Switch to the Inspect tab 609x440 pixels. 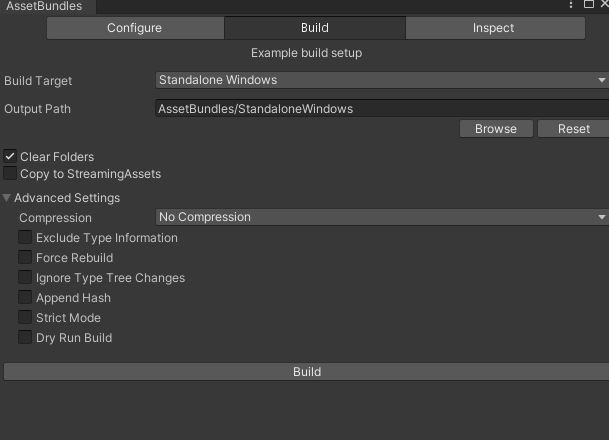(493, 28)
